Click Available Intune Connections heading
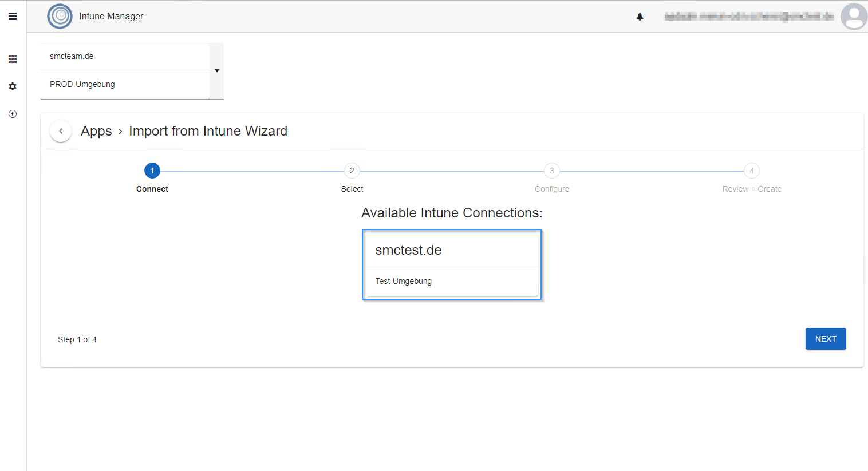Viewport: 868px width, 471px height. click(452, 213)
